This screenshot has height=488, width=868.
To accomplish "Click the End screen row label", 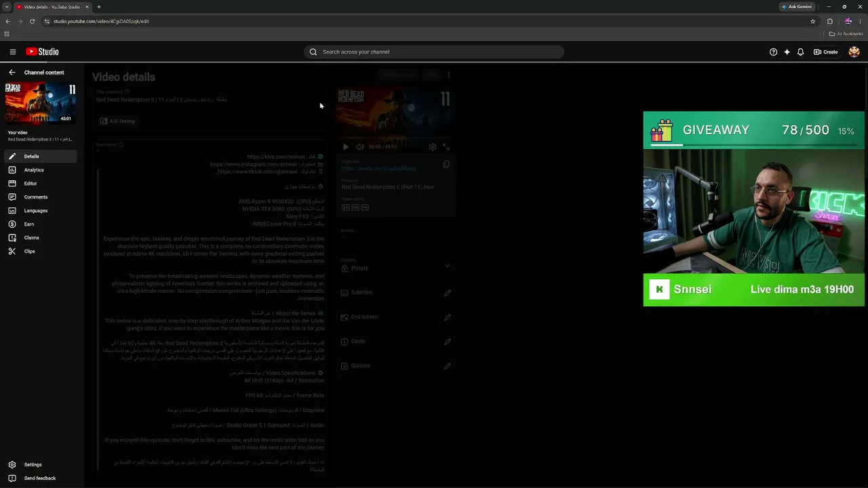I will pos(364,317).
